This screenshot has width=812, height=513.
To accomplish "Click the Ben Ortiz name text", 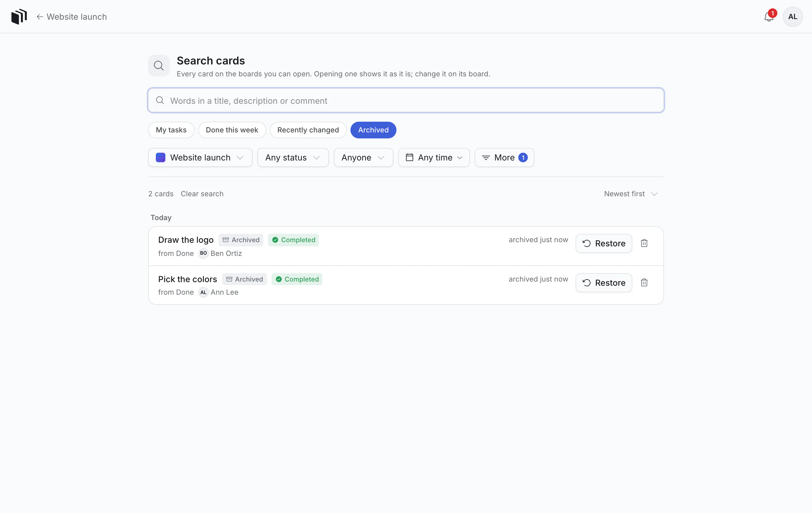I will point(226,253).
